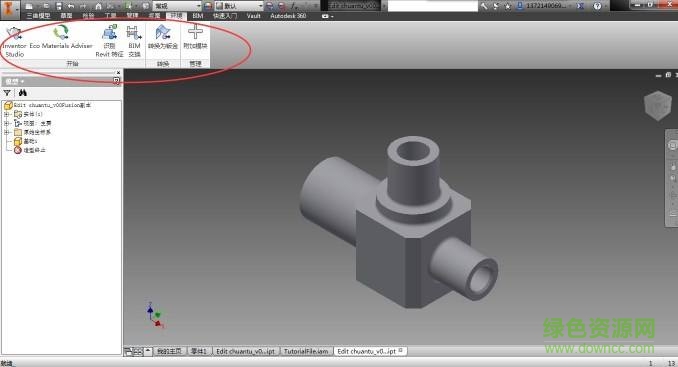
Task: Select the 基础1 feature in tree
Action: pos(26,141)
